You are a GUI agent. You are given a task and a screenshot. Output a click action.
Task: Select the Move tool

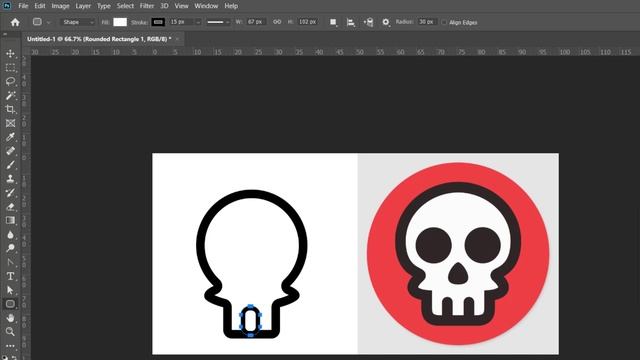tap(10, 53)
